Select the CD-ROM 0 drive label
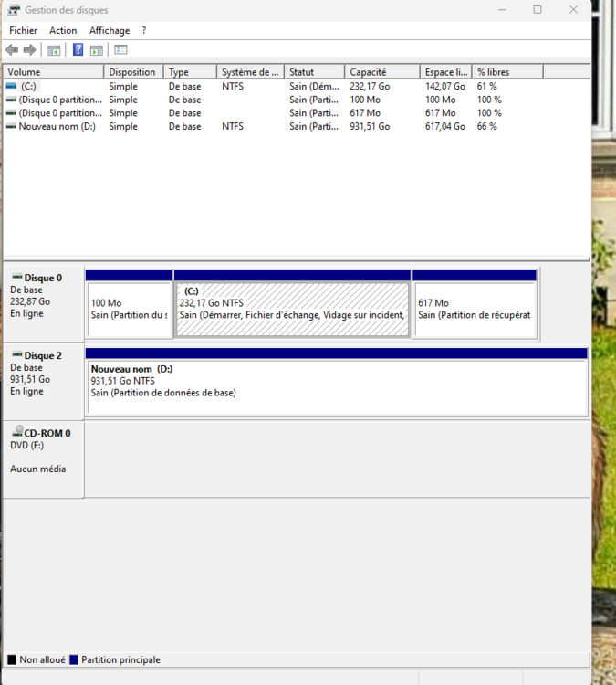 click(46, 433)
